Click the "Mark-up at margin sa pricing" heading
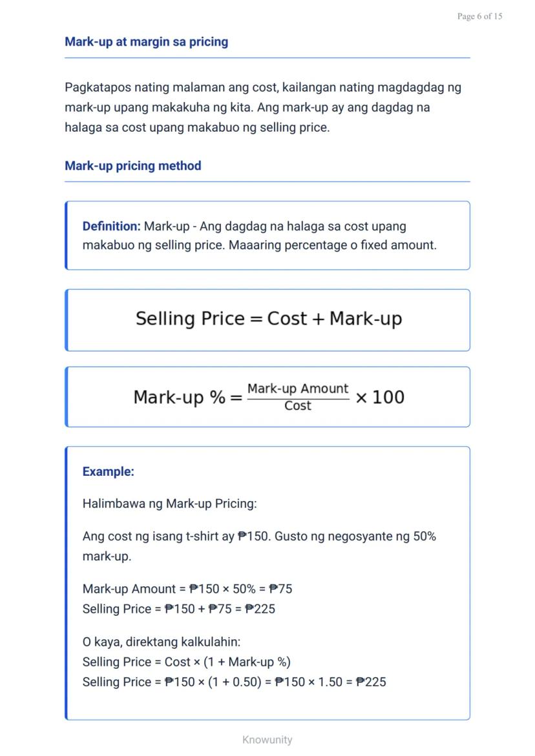This screenshot has width=535, height=756. pyautogui.click(x=146, y=42)
